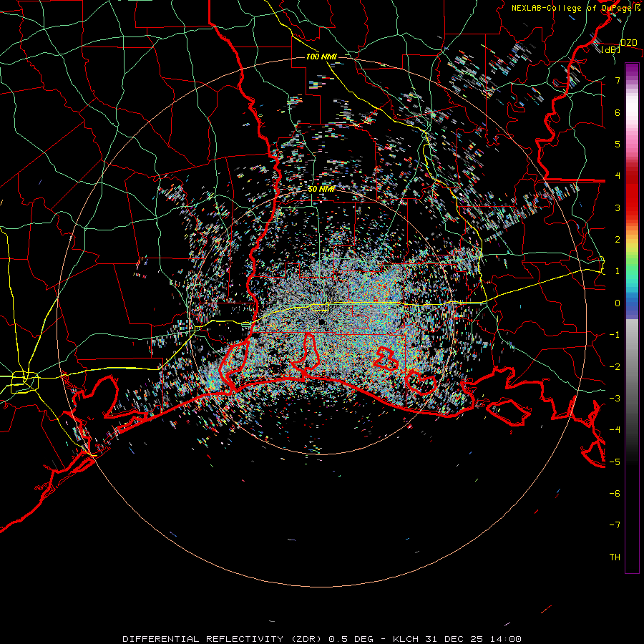Viewport: 644px width, 644px height.
Task: Click the 6 value on color scale
Action: click(x=618, y=112)
